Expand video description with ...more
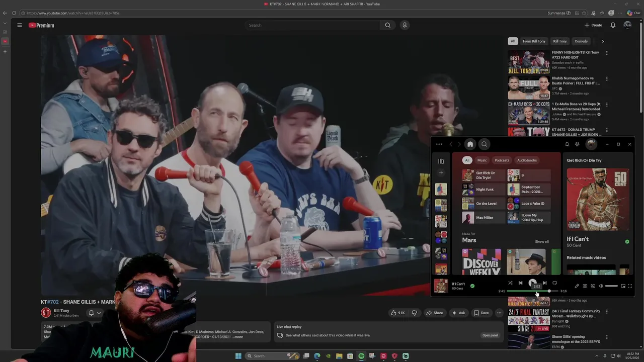Image resolution: width=644 pixels, height=362 pixels. tap(238, 337)
